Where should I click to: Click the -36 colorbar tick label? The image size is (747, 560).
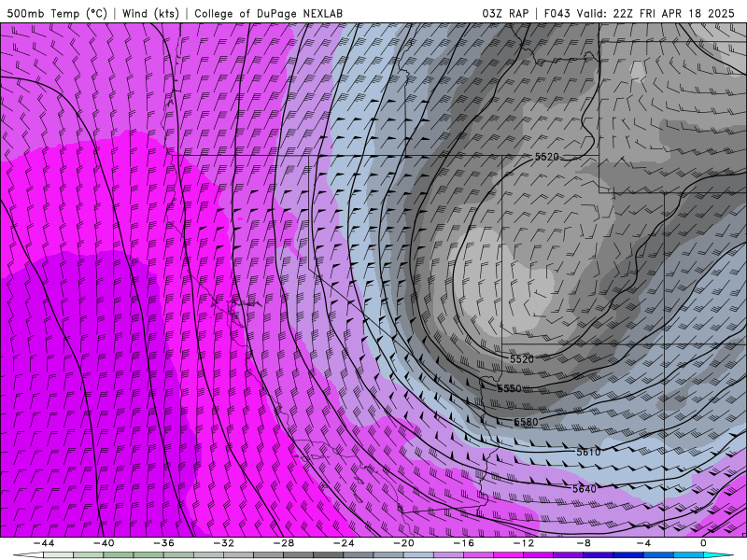(x=163, y=543)
